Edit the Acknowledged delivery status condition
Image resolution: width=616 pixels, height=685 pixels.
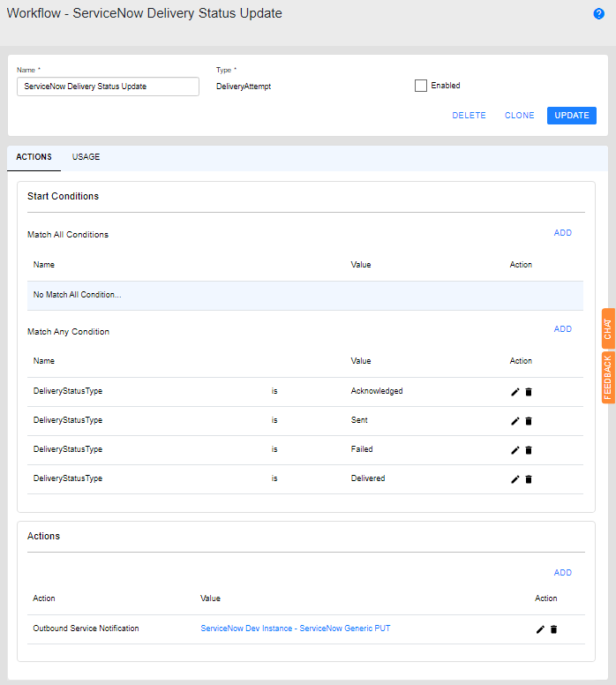click(x=515, y=392)
